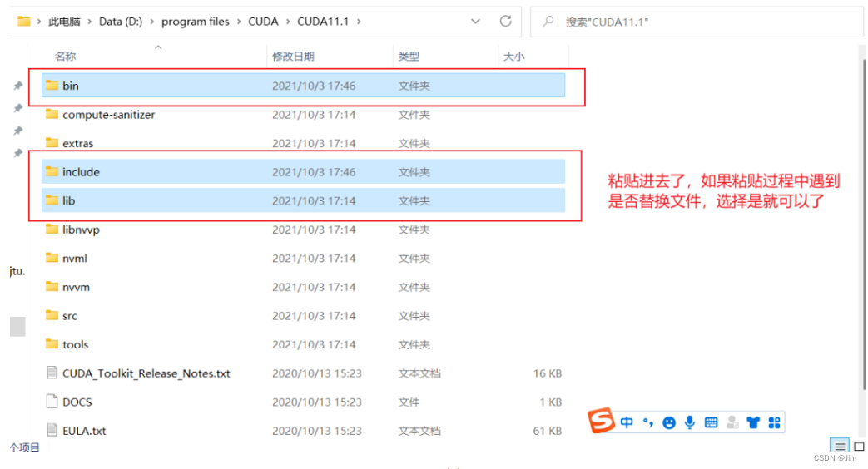This screenshot has height=469, width=868.
Task: Click the address bar folder icon
Action: [24, 21]
